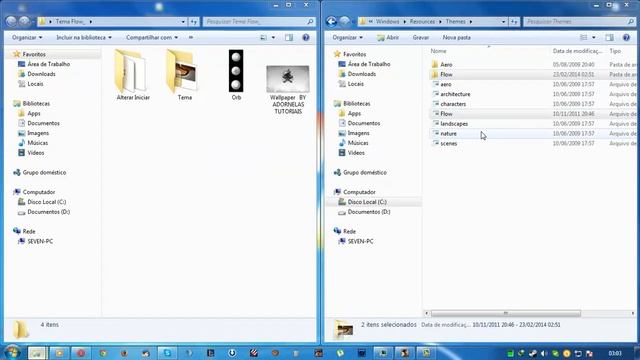The height and width of the screenshot is (360, 640).
Task: Select Disco Local (C:) in Themes window
Action: click(x=367, y=202)
